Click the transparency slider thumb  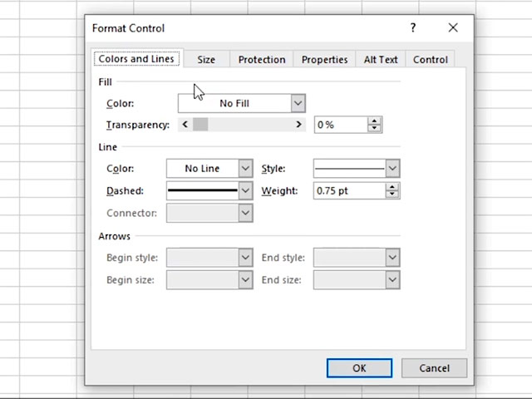200,125
